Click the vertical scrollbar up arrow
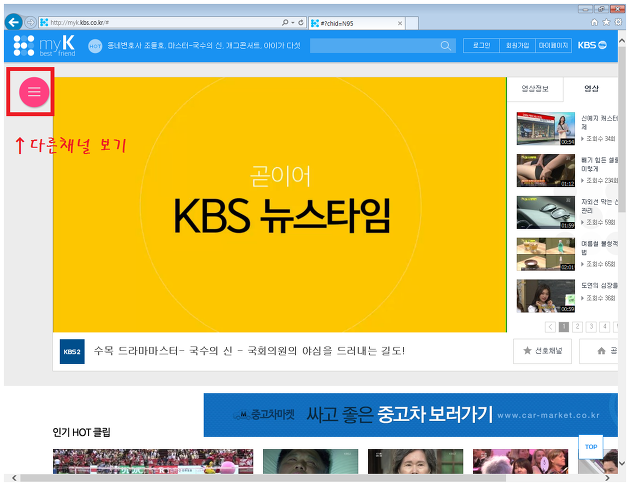This screenshot has height=486, width=630. point(622,41)
